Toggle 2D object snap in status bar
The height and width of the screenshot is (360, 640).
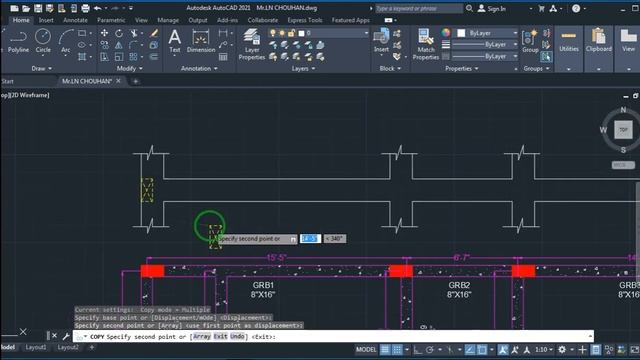point(482,350)
